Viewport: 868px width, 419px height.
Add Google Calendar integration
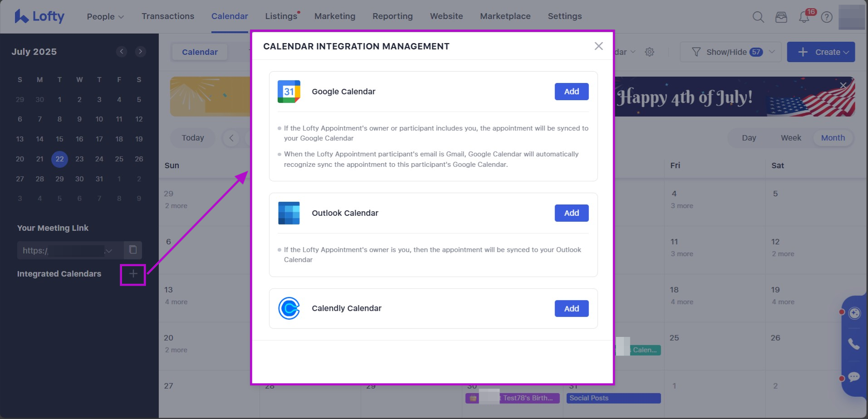click(571, 92)
